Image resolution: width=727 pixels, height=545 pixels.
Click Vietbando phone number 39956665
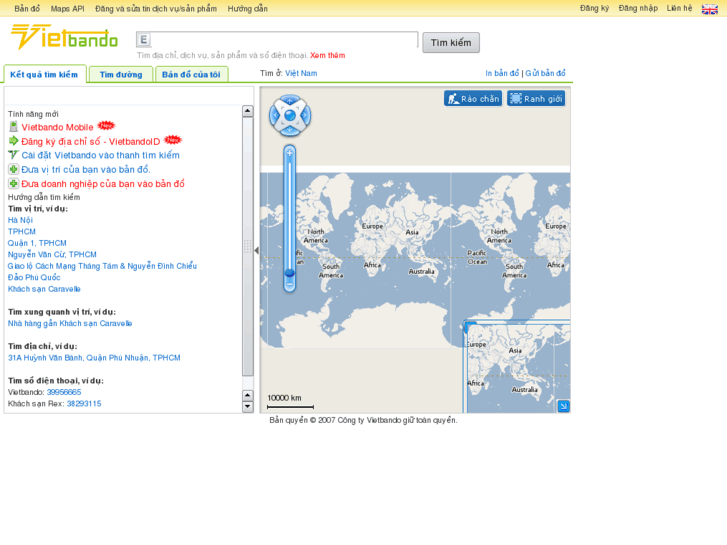64,392
